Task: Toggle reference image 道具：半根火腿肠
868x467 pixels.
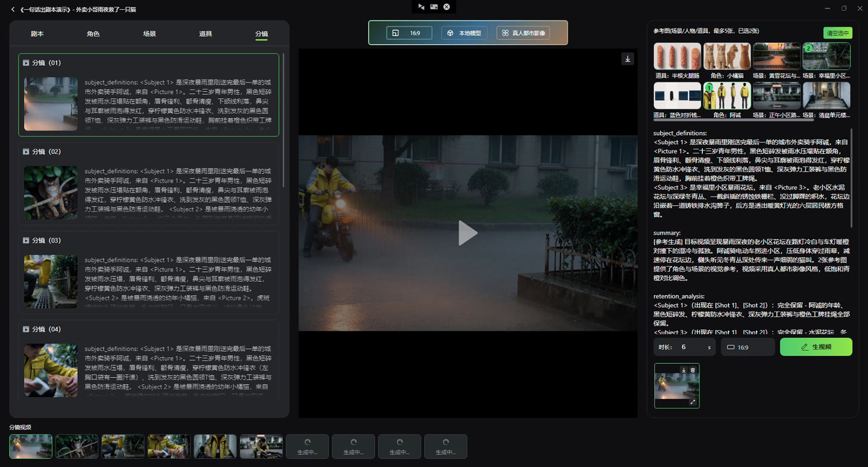Action: click(x=678, y=57)
